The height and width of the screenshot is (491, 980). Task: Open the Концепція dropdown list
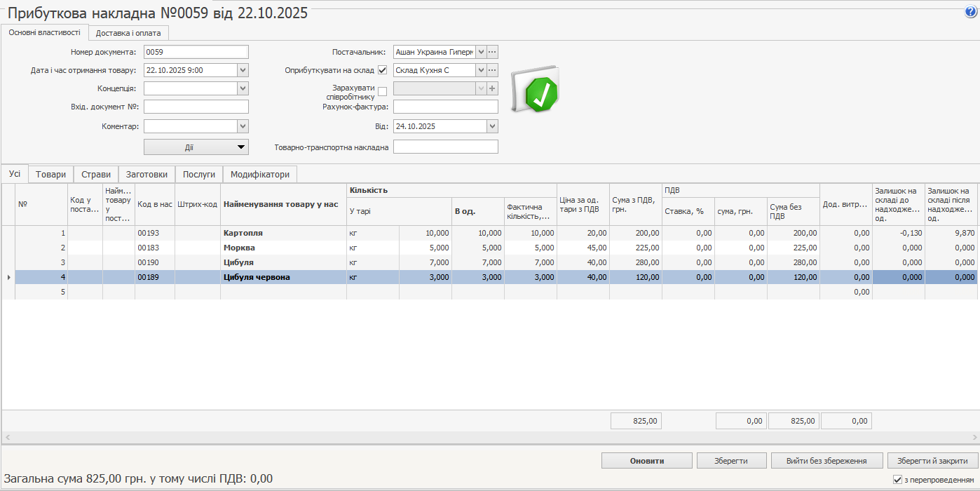coord(243,88)
